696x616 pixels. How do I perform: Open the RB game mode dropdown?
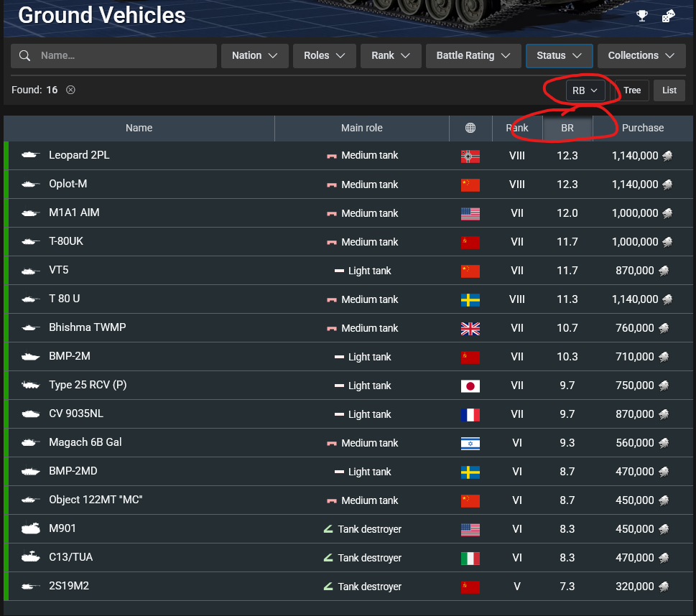click(585, 90)
